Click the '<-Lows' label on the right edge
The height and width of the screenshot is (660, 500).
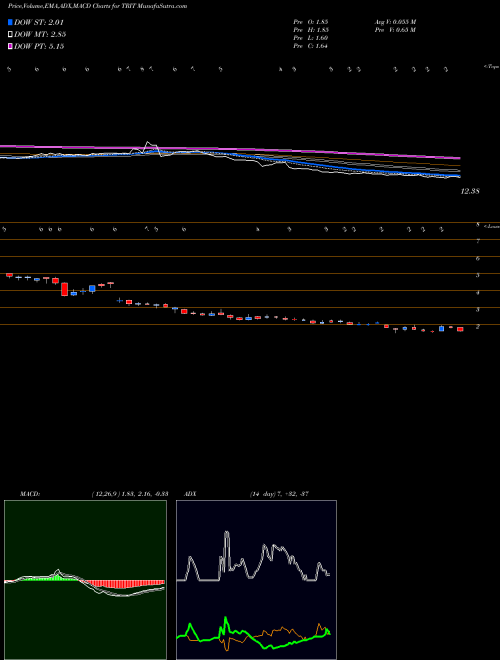pyautogui.click(x=491, y=226)
